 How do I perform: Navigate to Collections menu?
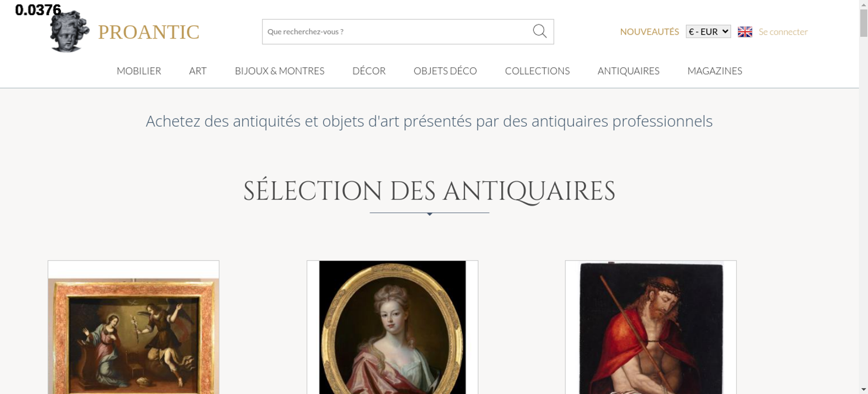[537, 71]
